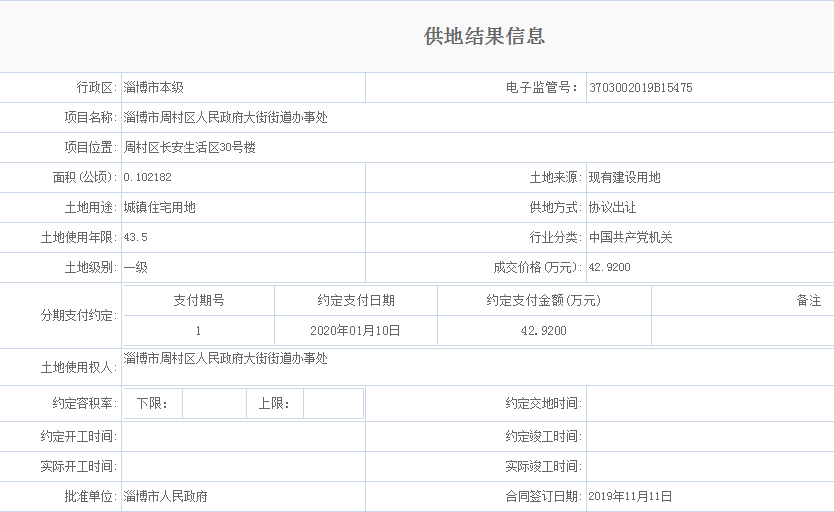Click the 约定支付日期 column header
This screenshot has height=512, width=834.
pos(355,301)
